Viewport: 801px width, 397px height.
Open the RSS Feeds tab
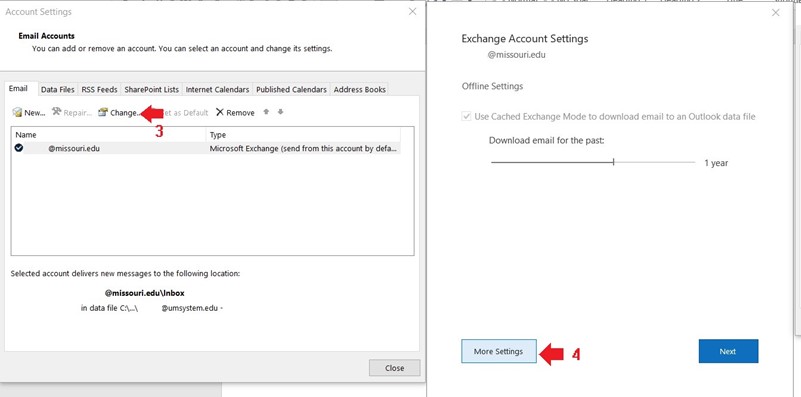point(99,89)
